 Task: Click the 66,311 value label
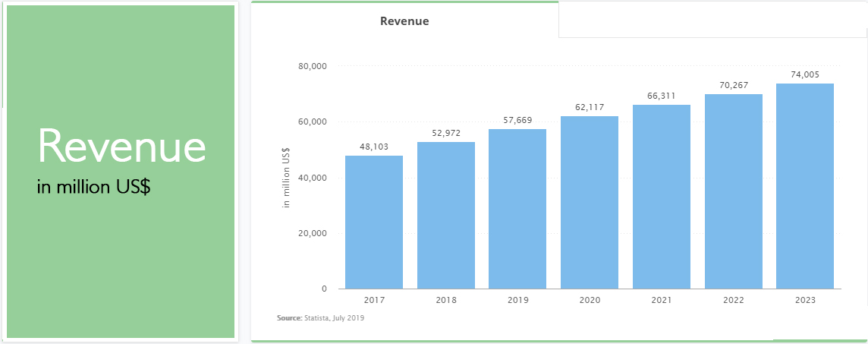click(662, 96)
